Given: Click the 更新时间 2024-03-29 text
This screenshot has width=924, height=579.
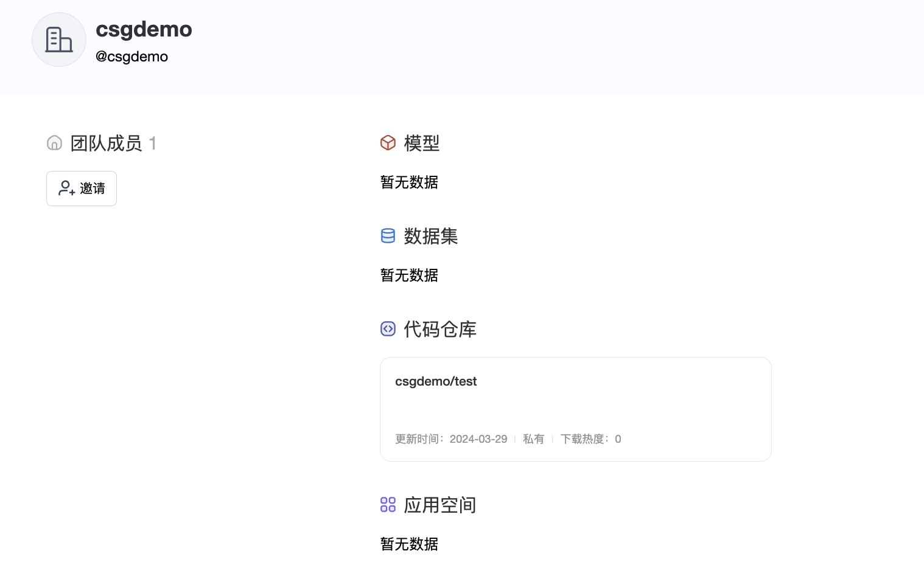Looking at the screenshot, I should click(451, 439).
